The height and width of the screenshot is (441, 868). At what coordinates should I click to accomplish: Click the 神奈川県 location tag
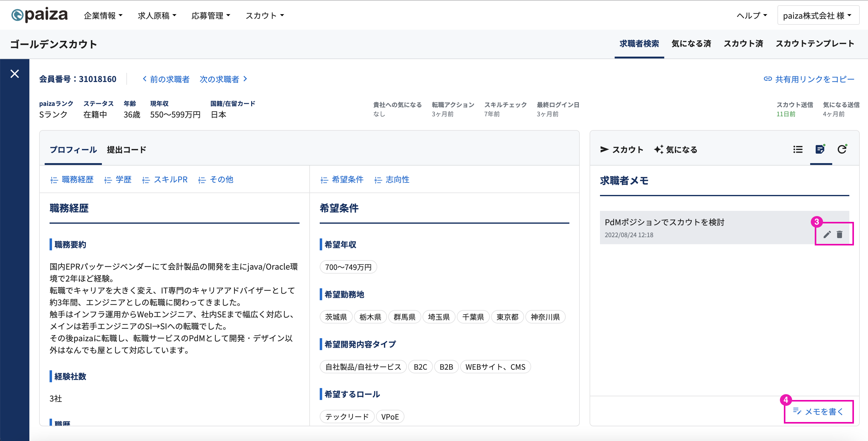click(545, 317)
